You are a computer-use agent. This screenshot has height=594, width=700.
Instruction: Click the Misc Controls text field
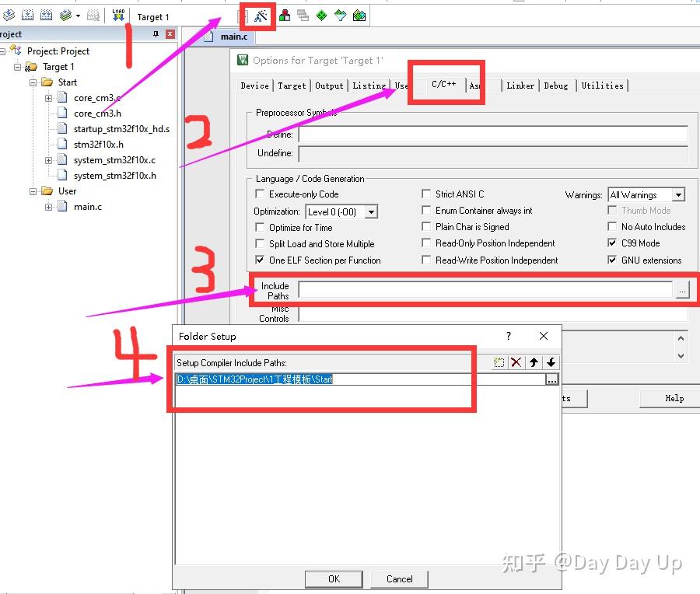[x=493, y=314]
